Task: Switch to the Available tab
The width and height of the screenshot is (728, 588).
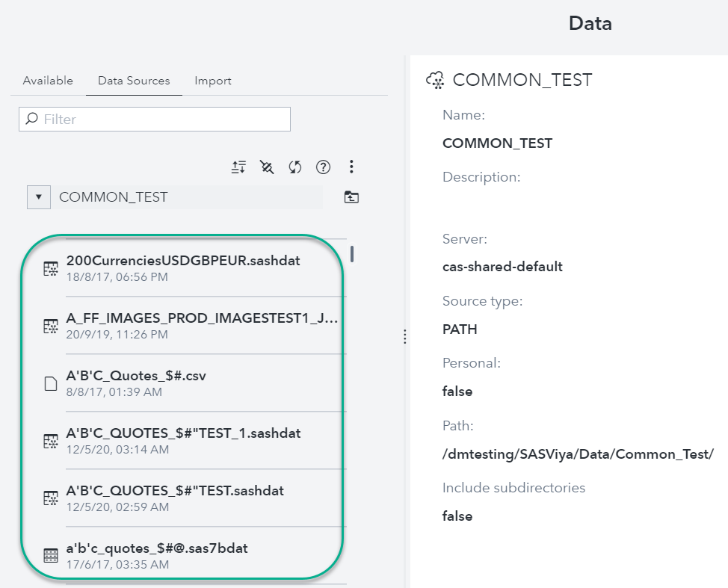Action: [48, 81]
